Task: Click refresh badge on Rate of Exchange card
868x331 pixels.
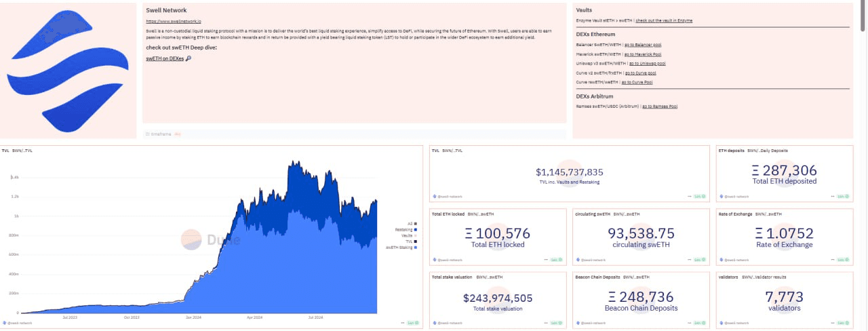Action: tap(844, 260)
